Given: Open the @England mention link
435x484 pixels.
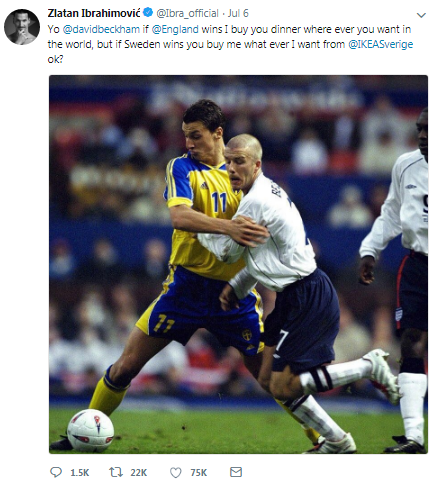Looking at the screenshot, I should pyautogui.click(x=175, y=29).
